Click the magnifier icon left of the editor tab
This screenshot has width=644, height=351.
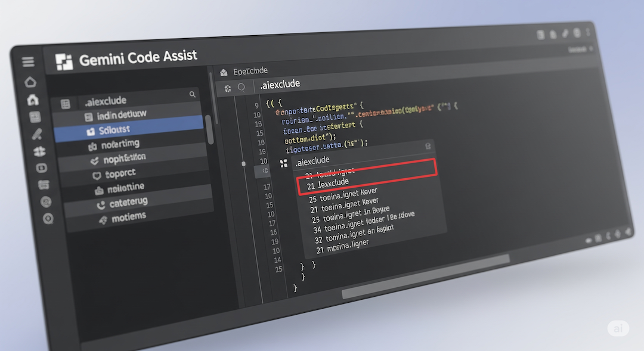click(241, 87)
